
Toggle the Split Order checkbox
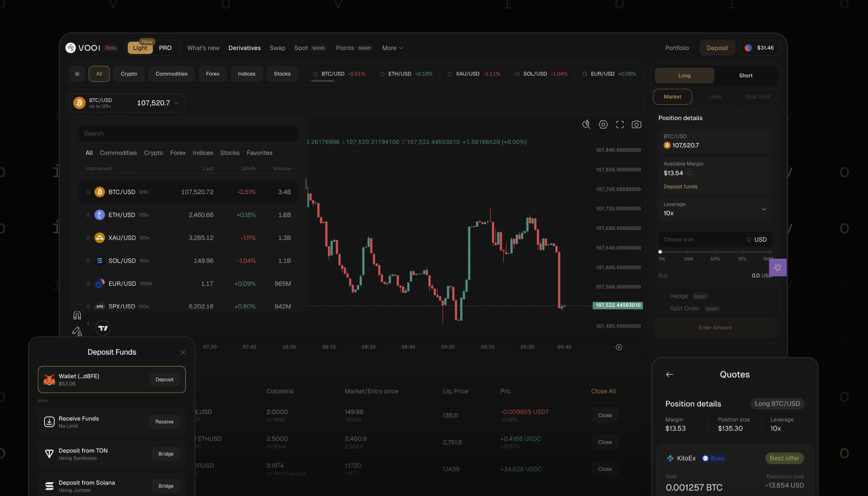click(x=662, y=308)
